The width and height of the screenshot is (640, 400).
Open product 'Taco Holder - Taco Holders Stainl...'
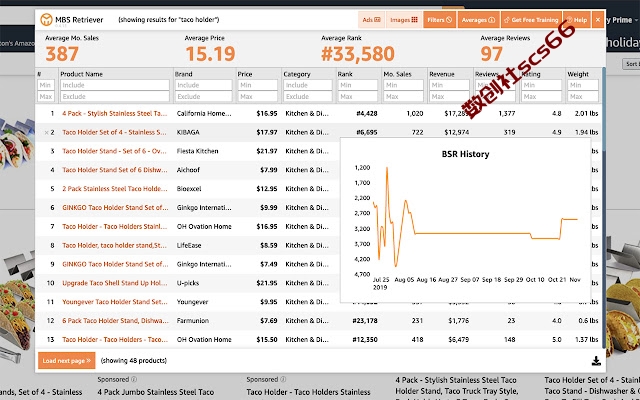pos(115,226)
